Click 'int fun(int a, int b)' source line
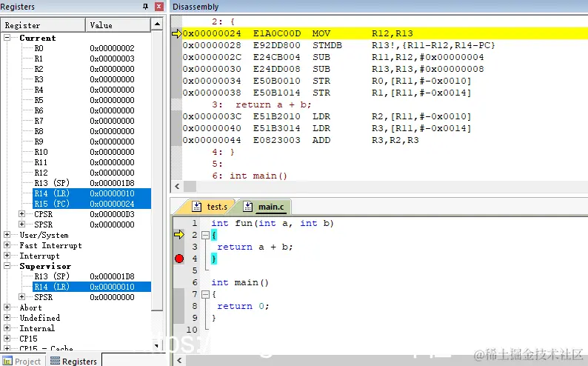This screenshot has height=366, width=588. click(273, 223)
